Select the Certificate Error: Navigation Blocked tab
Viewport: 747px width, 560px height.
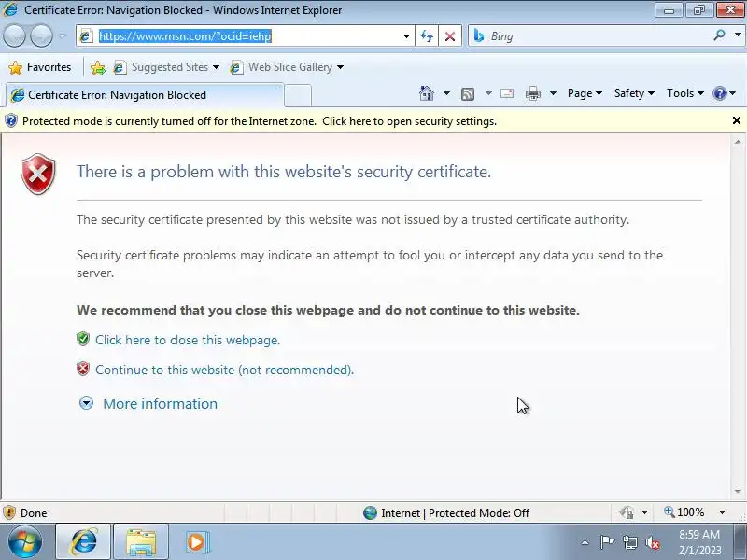[145, 95]
